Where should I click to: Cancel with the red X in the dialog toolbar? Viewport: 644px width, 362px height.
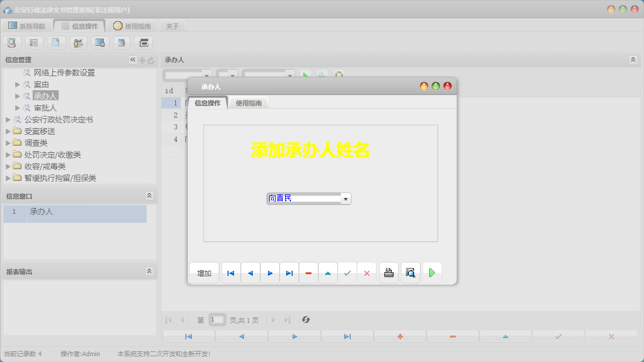click(x=367, y=273)
